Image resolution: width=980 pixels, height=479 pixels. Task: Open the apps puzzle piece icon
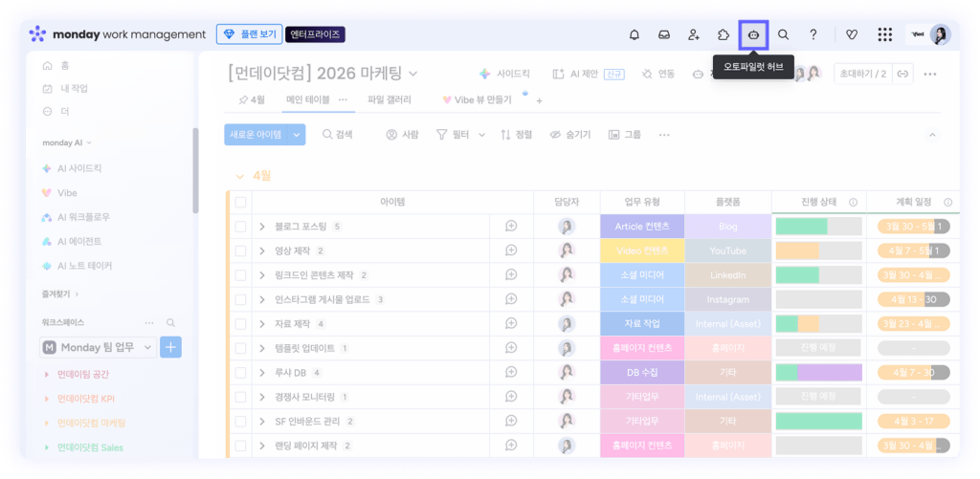coord(723,35)
